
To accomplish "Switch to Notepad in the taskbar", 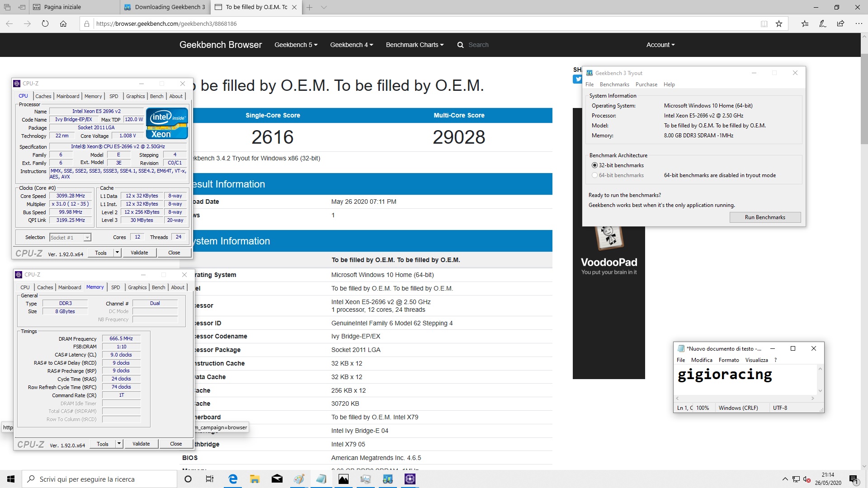I will point(321,479).
